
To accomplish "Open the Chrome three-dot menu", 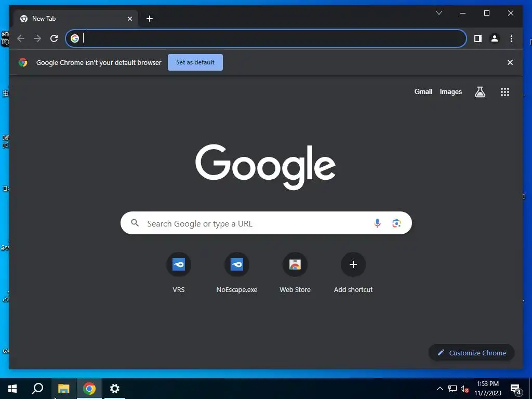I will (x=511, y=38).
